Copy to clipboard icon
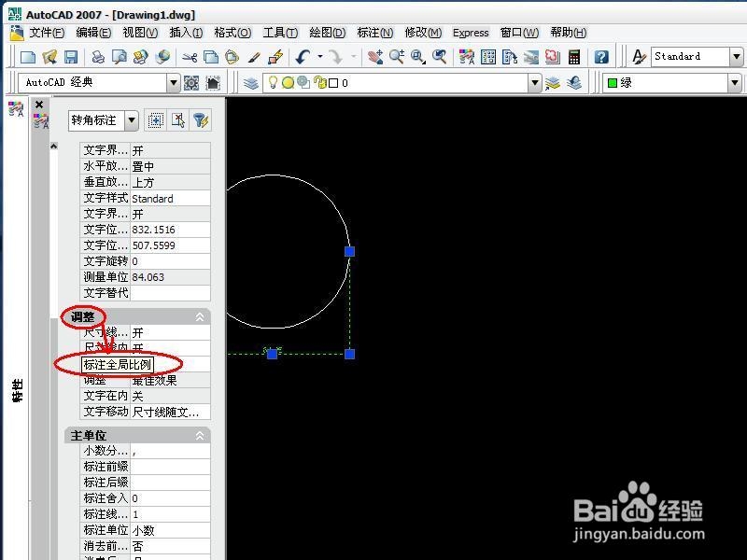Viewport: 747px width, 560px height. (x=211, y=57)
